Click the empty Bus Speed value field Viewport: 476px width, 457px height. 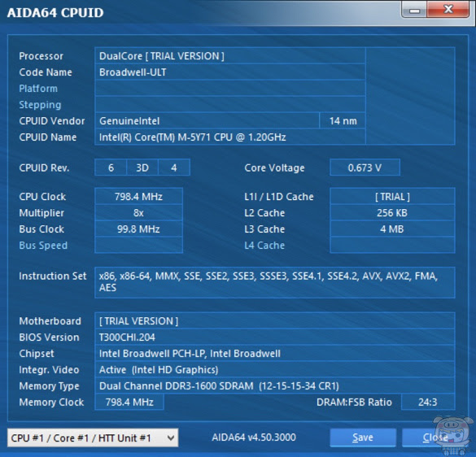(x=139, y=246)
